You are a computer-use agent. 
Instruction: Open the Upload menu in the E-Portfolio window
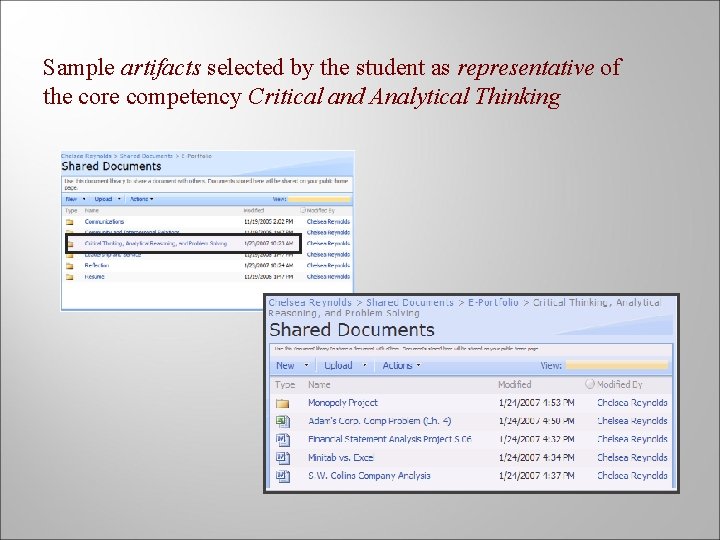tap(103, 199)
